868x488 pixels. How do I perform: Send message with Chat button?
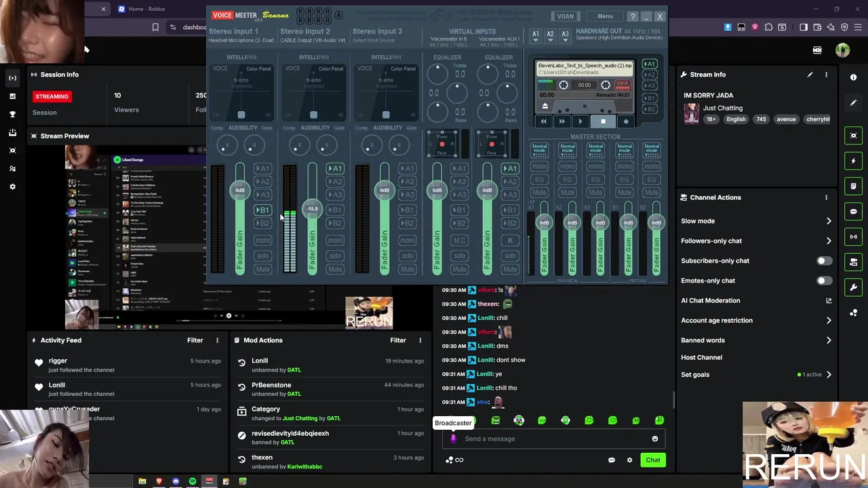(x=653, y=460)
